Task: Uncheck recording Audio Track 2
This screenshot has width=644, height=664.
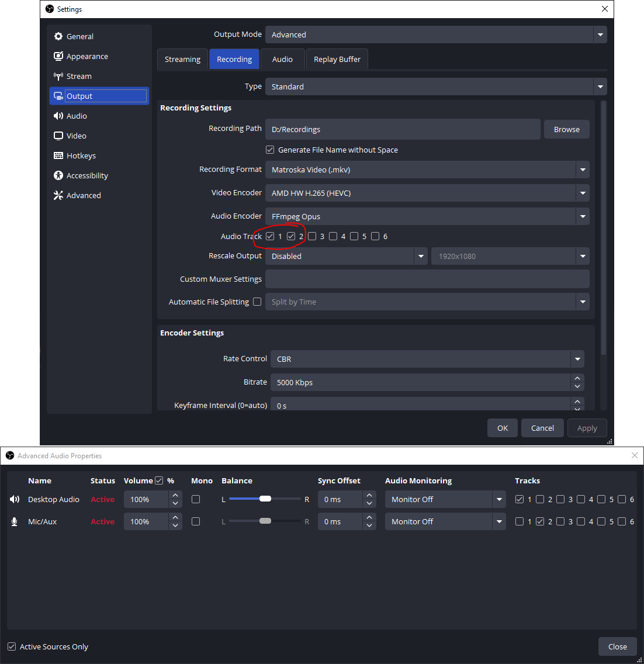Action: [x=291, y=236]
